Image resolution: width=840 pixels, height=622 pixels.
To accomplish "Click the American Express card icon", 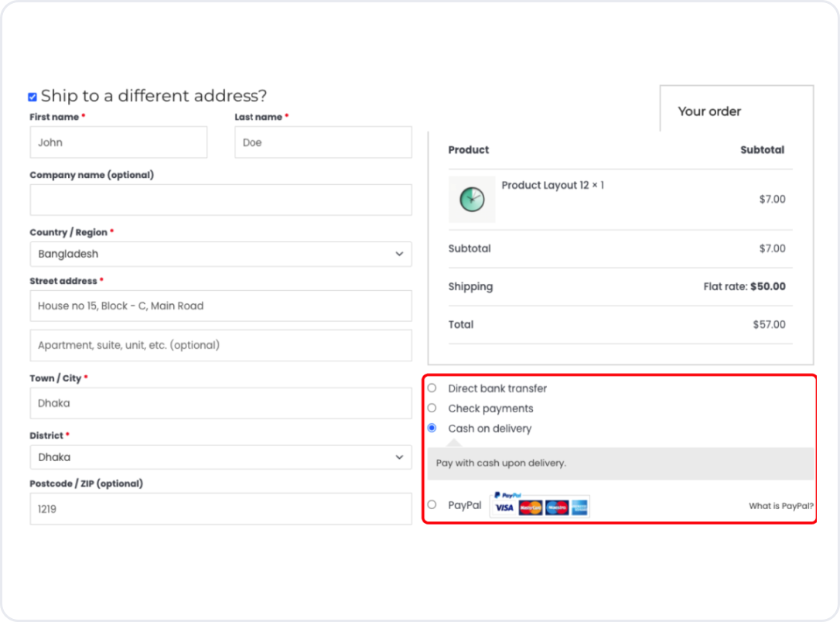I will tap(579, 508).
